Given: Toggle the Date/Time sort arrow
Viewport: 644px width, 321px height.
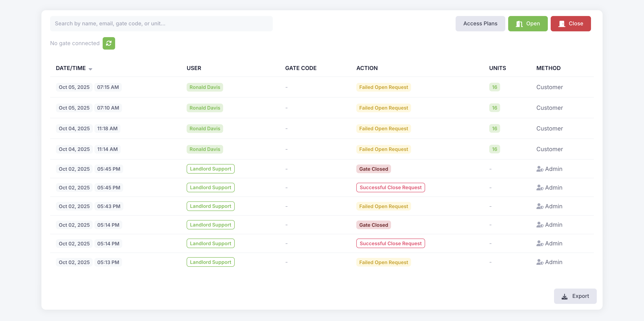Looking at the screenshot, I should click(90, 69).
